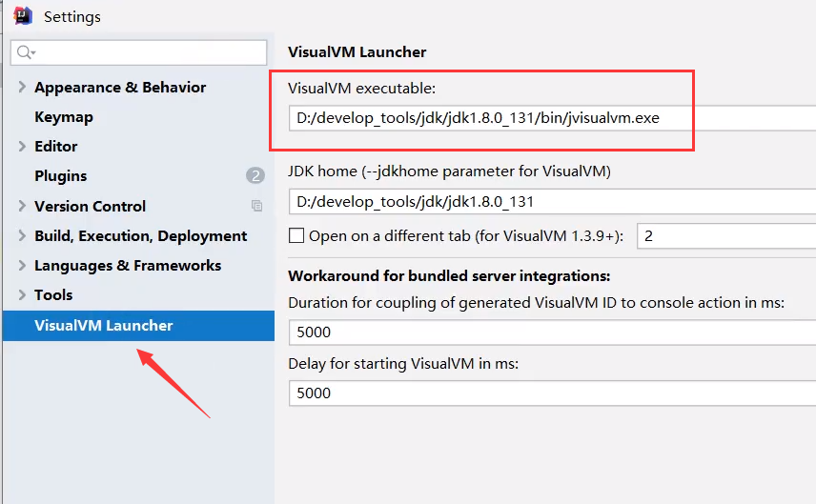Expand the Appearance & Behavior section
Image resolution: width=816 pixels, height=504 pixels.
point(22,87)
